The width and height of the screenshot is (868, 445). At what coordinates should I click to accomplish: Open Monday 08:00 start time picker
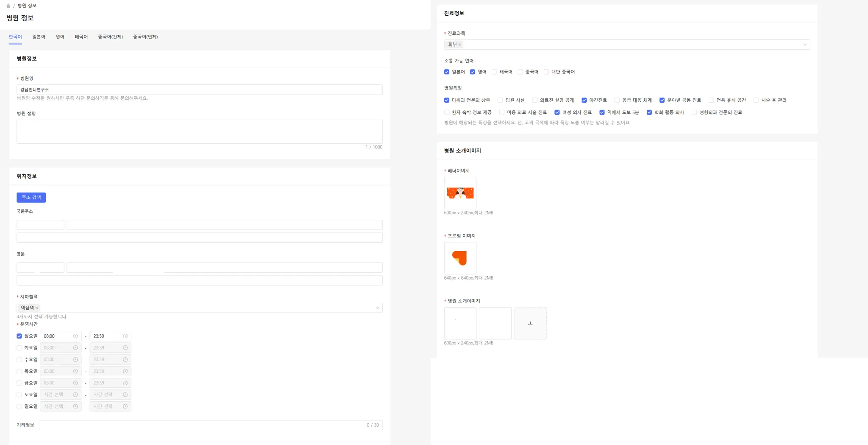pos(57,336)
